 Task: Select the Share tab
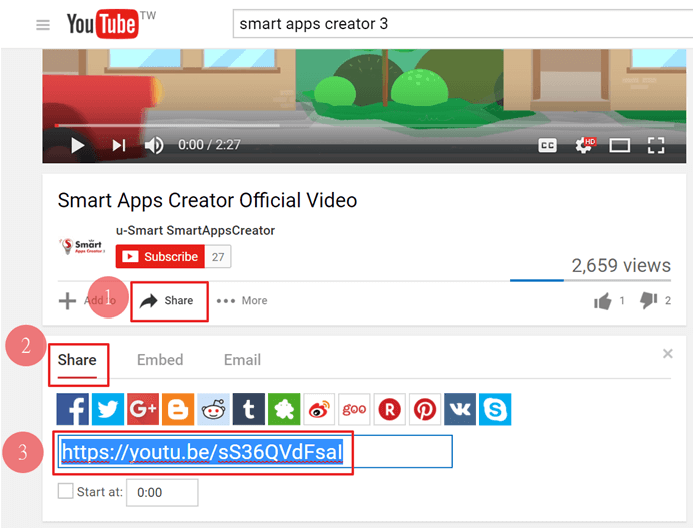[77, 360]
